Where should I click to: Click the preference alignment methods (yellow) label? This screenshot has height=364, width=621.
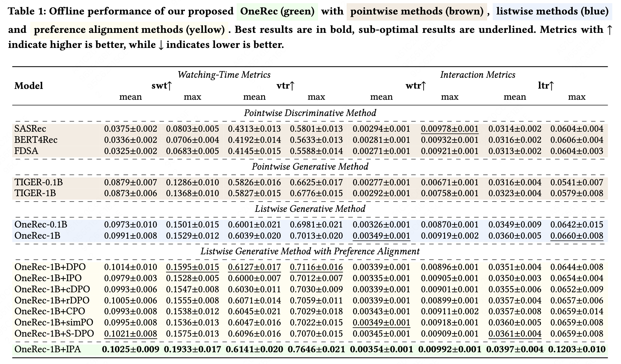coord(129,30)
